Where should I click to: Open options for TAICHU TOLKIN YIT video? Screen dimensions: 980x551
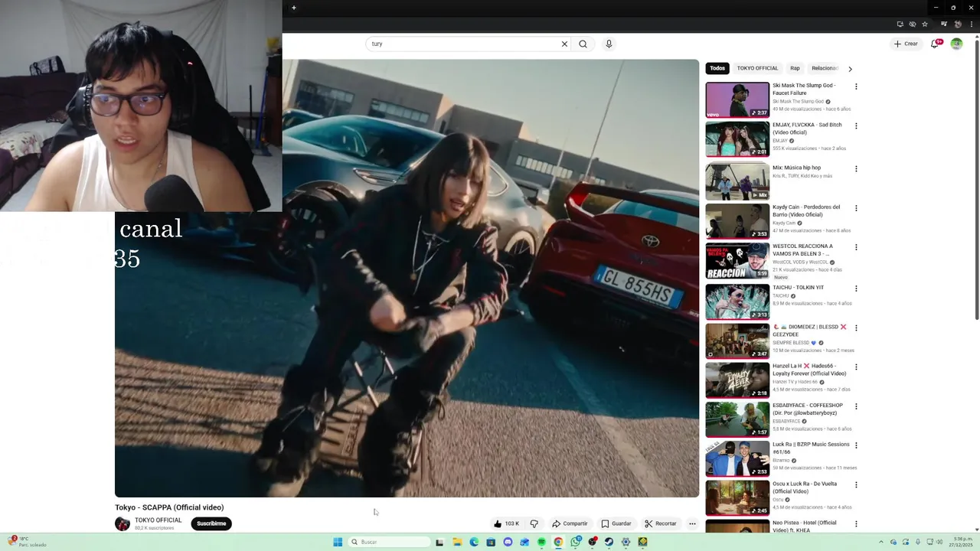point(856,289)
